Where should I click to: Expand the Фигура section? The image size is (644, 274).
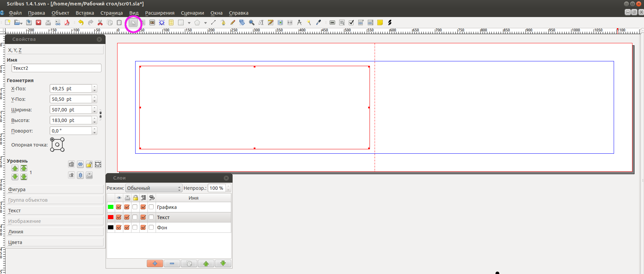pos(55,189)
